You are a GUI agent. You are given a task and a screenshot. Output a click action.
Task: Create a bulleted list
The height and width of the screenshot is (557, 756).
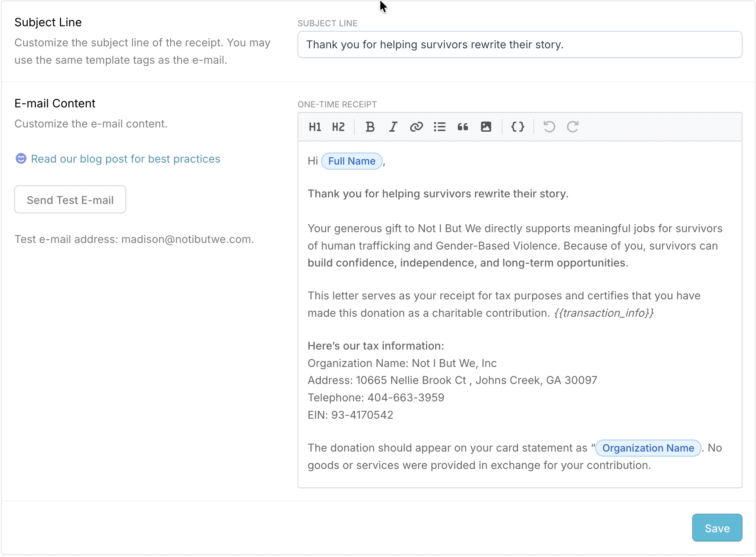point(439,127)
